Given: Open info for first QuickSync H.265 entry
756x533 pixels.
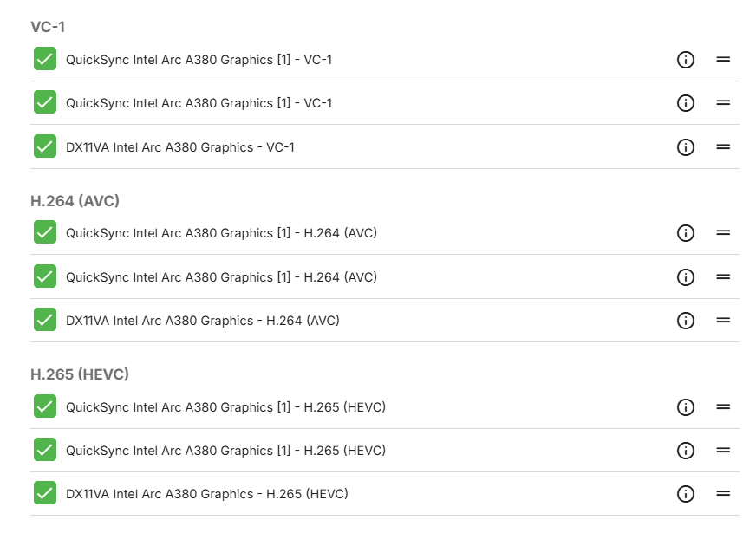Looking at the screenshot, I should (x=685, y=407).
